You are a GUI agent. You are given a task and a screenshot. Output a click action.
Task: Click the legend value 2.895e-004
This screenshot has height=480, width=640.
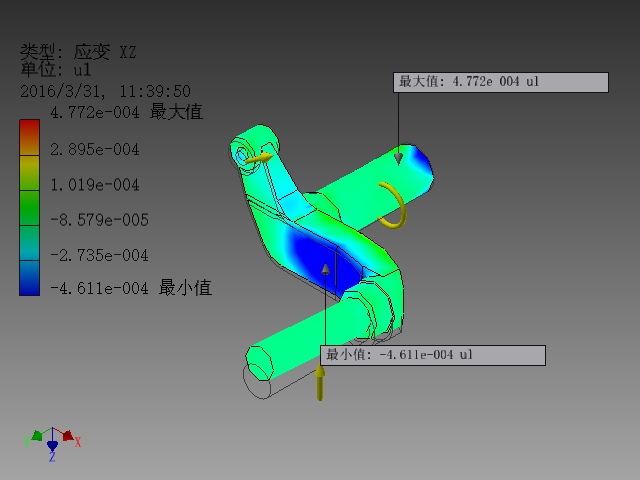pos(95,149)
